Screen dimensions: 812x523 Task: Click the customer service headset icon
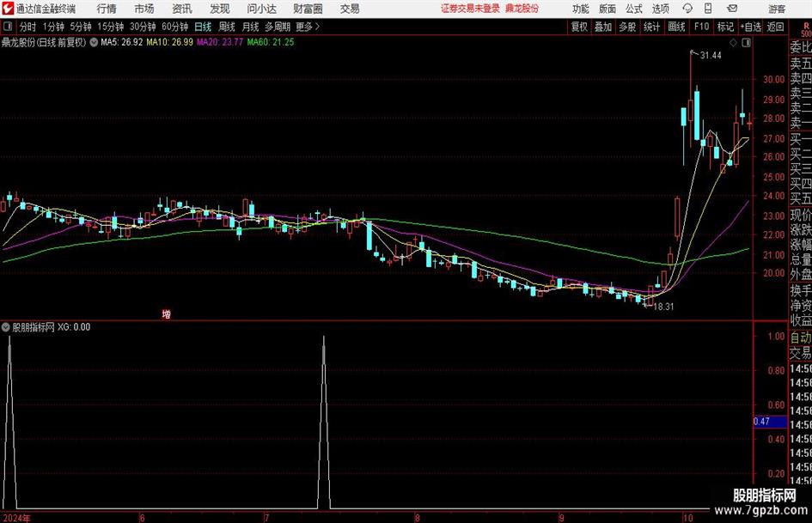pyautogui.click(x=687, y=9)
